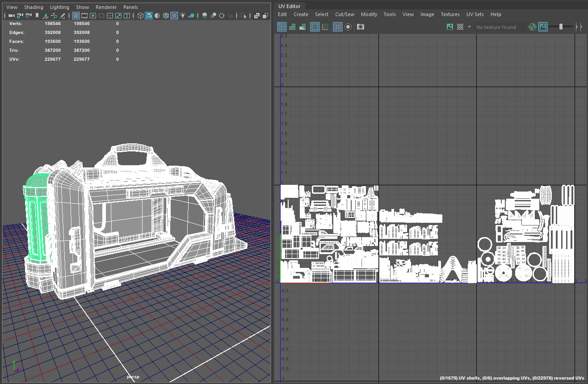The height and width of the screenshot is (384, 588).
Task: Open the Cut/Sew menu
Action: point(344,14)
